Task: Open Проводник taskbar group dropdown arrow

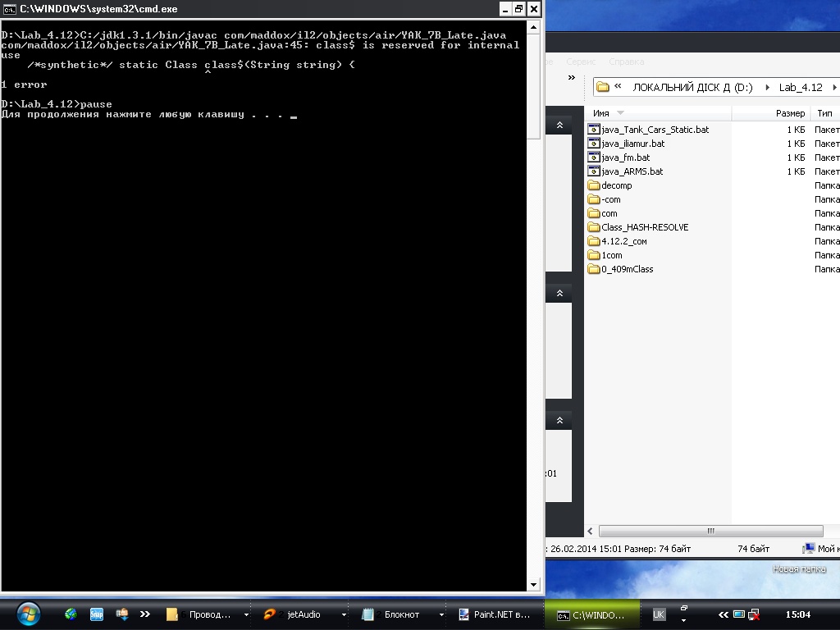Action: click(x=246, y=615)
